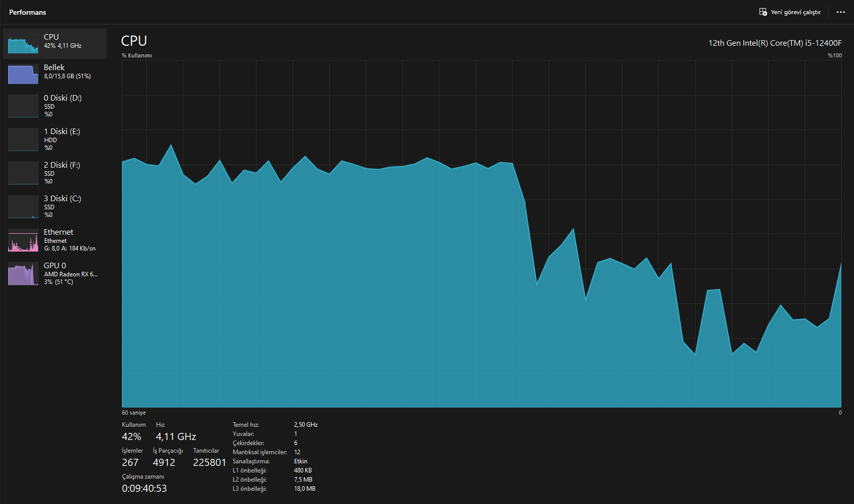Click the logical processors value 12
Screen dimensions: 854x504
(x=297, y=452)
